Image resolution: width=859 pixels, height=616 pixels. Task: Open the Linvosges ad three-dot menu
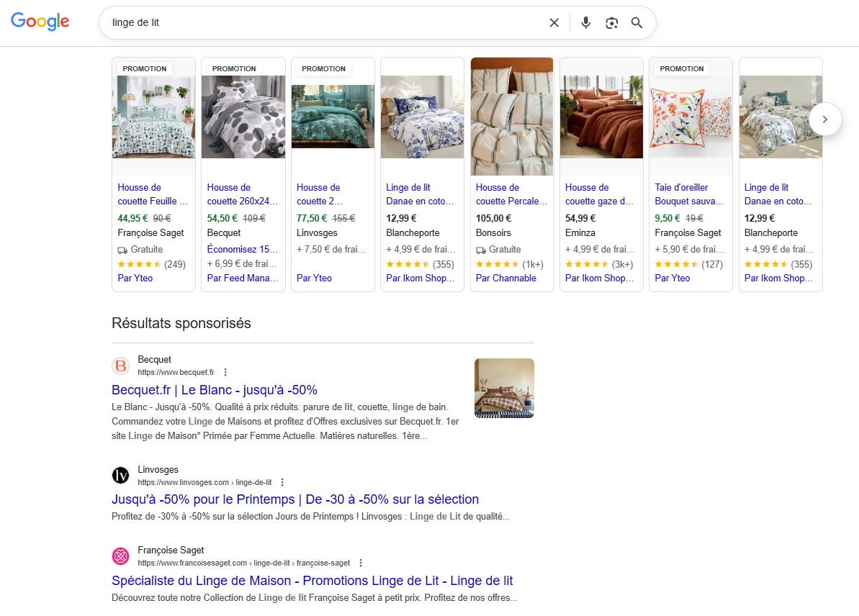point(282,482)
